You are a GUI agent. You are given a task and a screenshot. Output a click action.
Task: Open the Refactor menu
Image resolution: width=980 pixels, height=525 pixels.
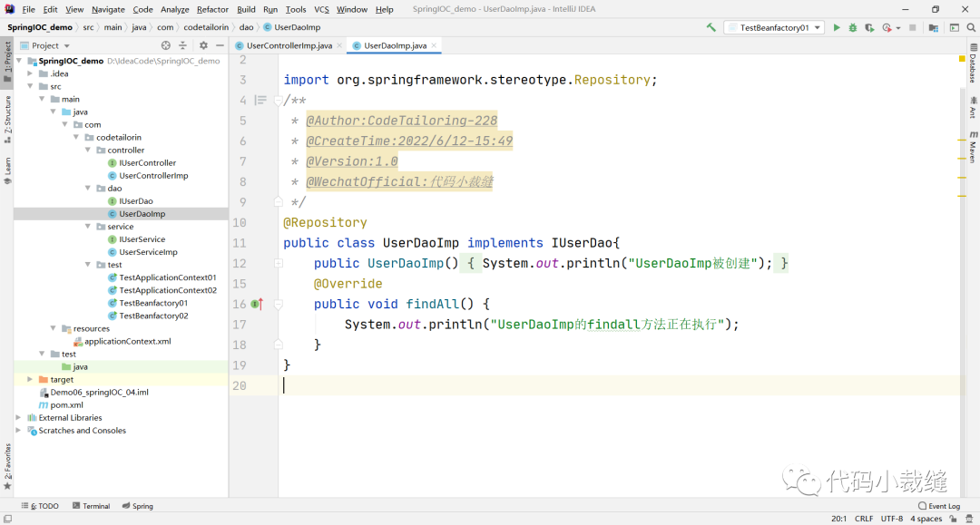[212, 9]
